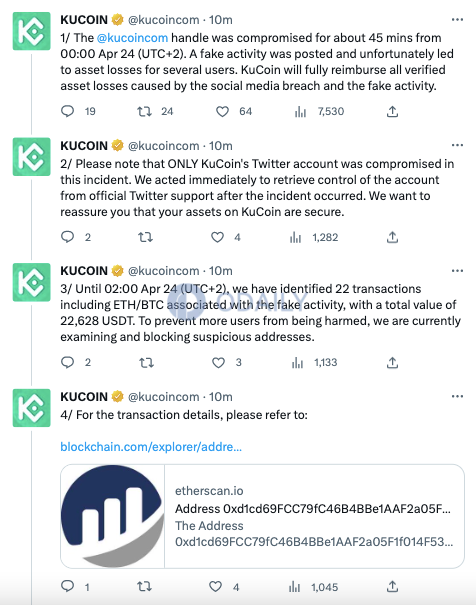This screenshot has width=476, height=605.
Task: Share the third tweet about 22,628 USDT
Action: point(392,362)
